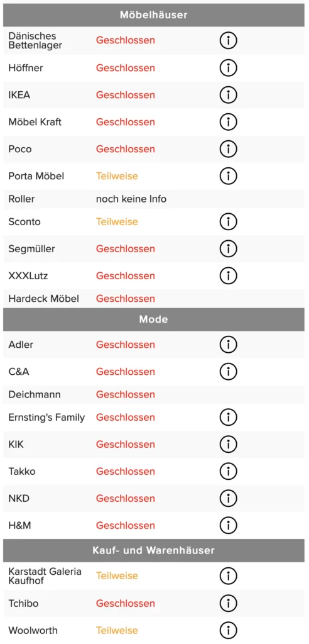Open info for H&M
The image size is (309, 644).
(228, 525)
